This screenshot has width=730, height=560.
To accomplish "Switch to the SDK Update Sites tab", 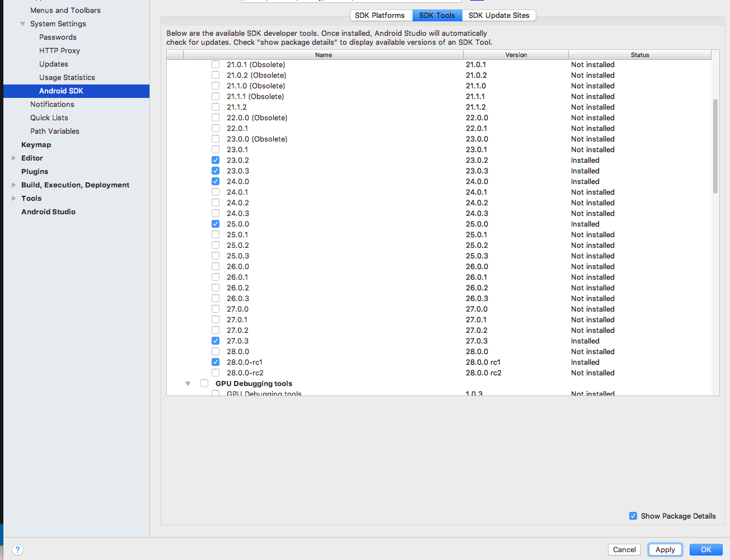I will pos(499,15).
